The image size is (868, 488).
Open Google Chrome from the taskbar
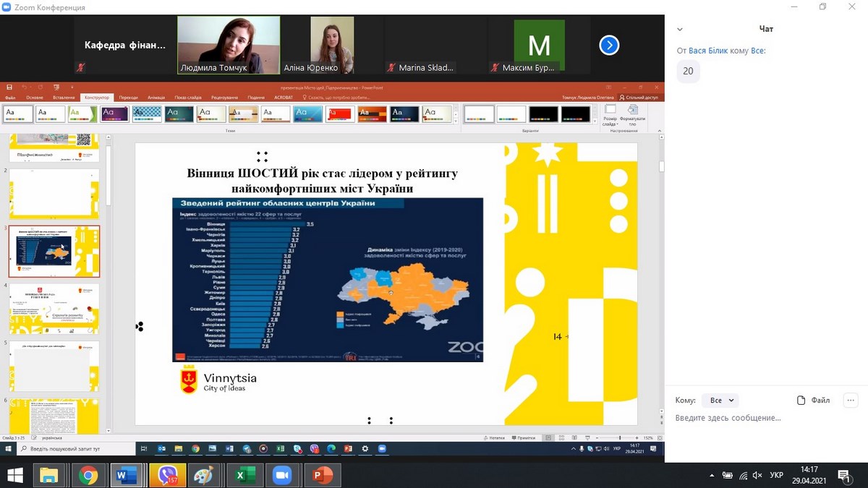[x=88, y=475]
